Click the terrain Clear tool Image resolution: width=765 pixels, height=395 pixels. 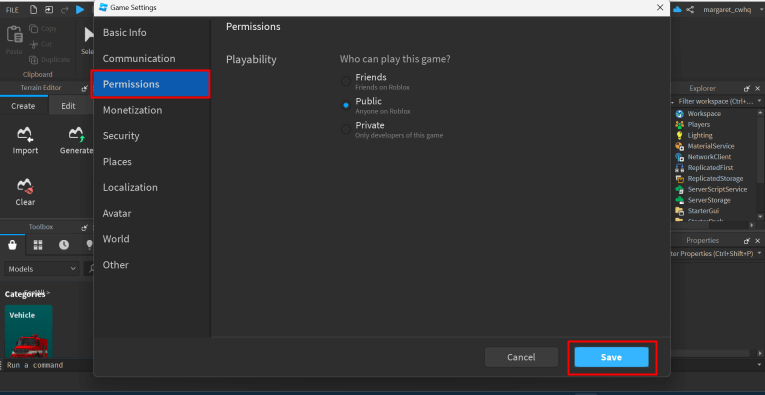[x=25, y=192]
